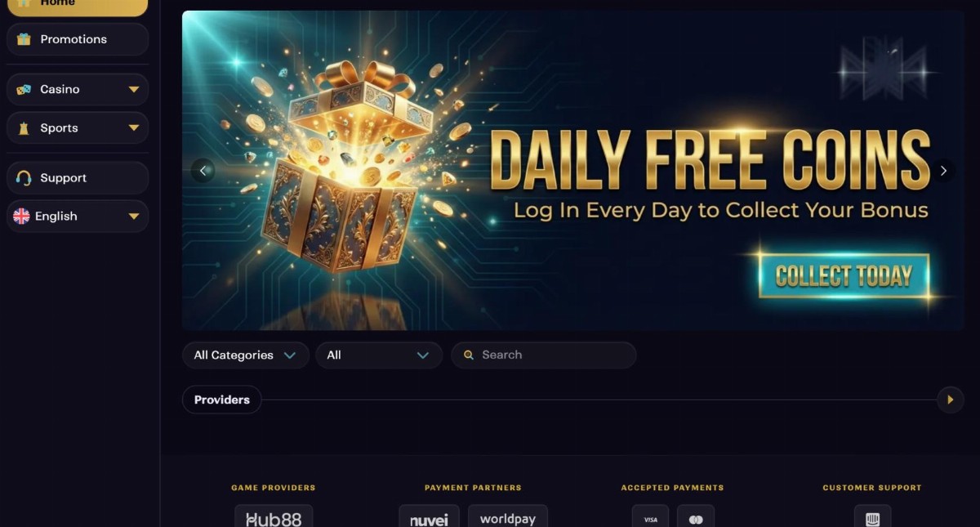Click the search magnifier icon
This screenshot has height=527, width=980.
coord(469,355)
